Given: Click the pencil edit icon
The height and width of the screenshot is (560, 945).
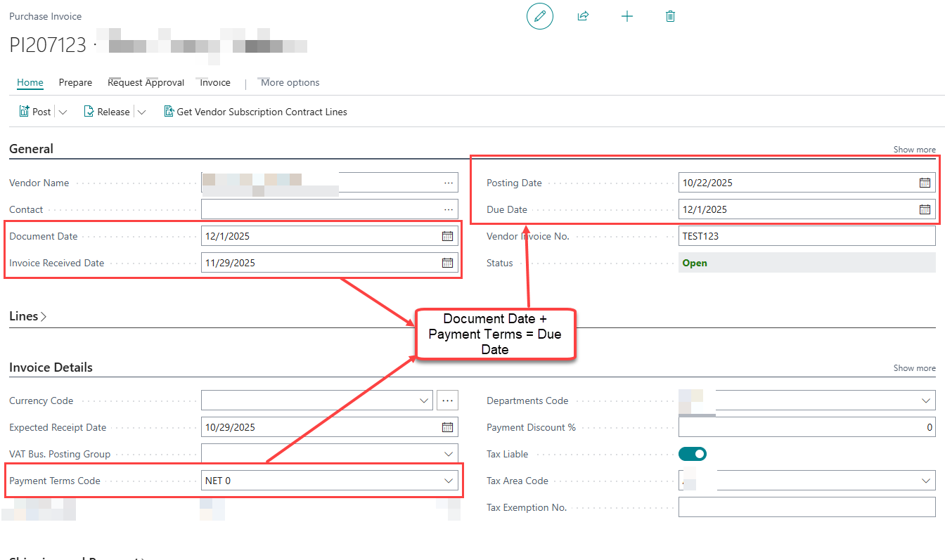Looking at the screenshot, I should pos(539,16).
